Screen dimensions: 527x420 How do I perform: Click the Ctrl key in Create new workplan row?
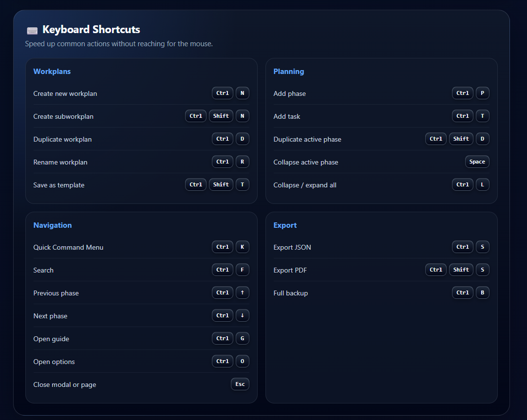(223, 93)
